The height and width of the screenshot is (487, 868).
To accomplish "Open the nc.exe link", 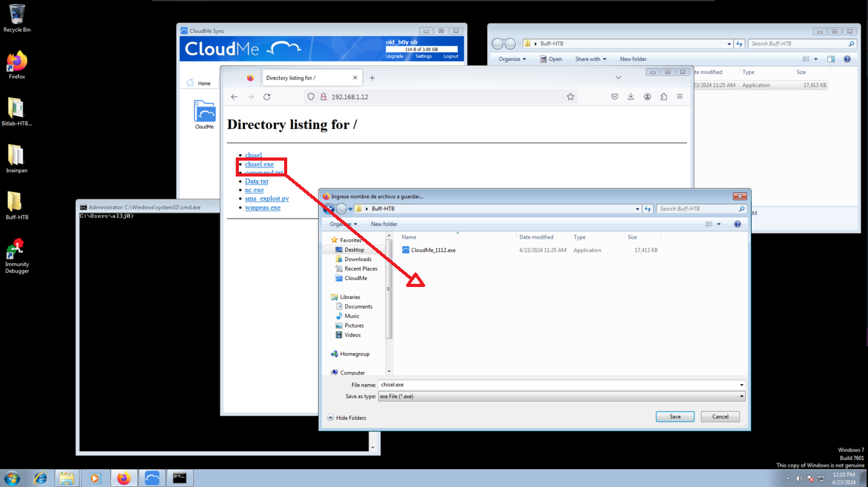I will [254, 190].
